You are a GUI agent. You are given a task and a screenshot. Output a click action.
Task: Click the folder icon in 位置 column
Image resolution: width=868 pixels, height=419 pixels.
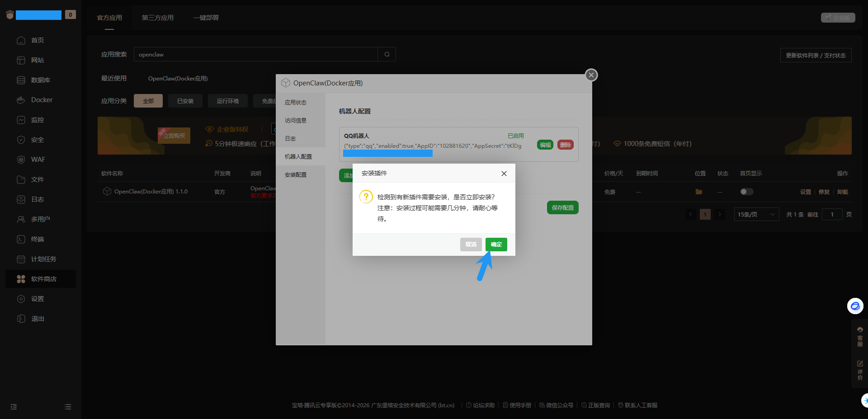click(698, 192)
